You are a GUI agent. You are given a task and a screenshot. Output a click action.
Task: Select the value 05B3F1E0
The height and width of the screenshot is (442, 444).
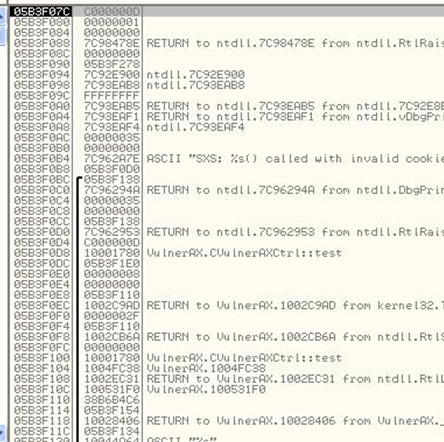pos(112,264)
